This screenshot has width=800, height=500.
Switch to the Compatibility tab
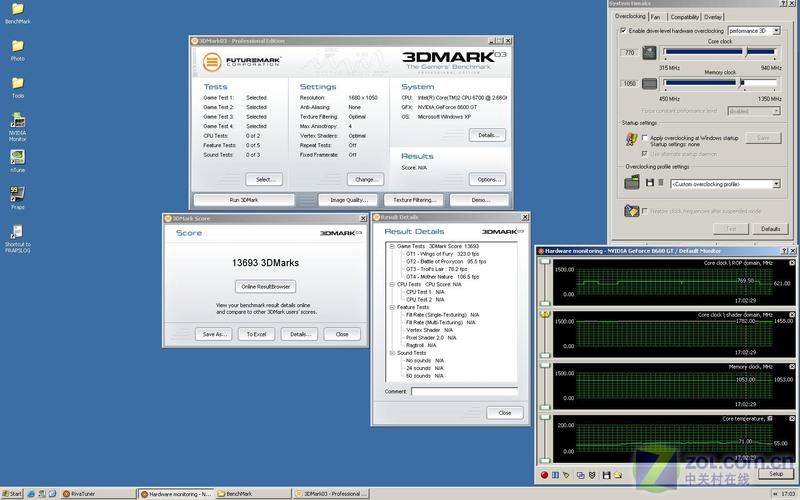click(684, 17)
